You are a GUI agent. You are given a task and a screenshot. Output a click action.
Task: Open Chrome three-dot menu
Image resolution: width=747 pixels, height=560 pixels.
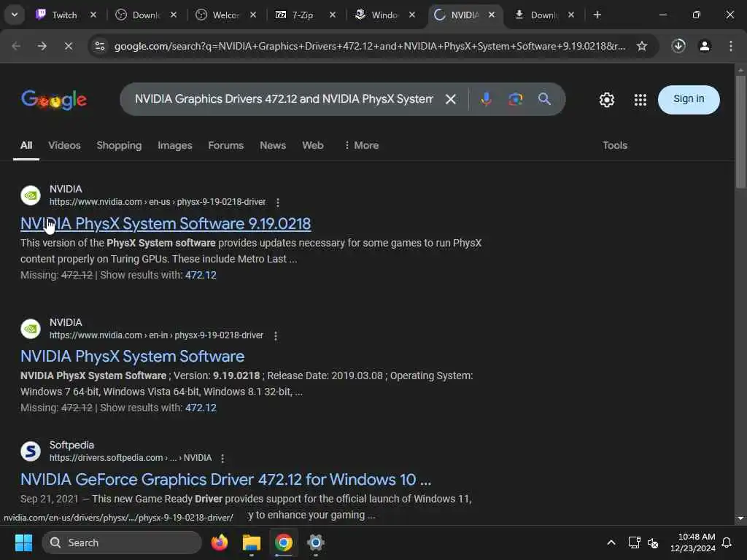click(731, 46)
